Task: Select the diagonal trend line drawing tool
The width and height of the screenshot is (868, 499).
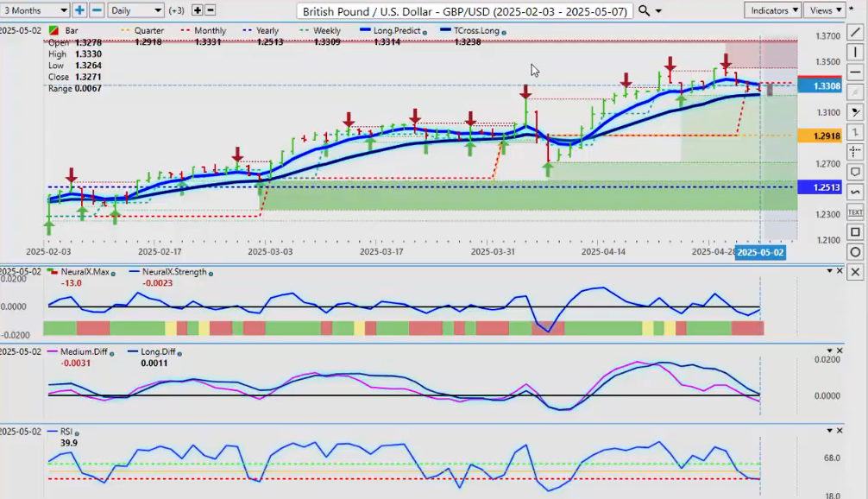Action: [x=854, y=33]
